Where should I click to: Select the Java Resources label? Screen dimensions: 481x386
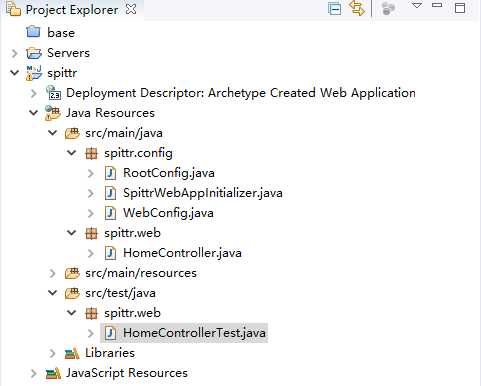pyautogui.click(x=110, y=113)
